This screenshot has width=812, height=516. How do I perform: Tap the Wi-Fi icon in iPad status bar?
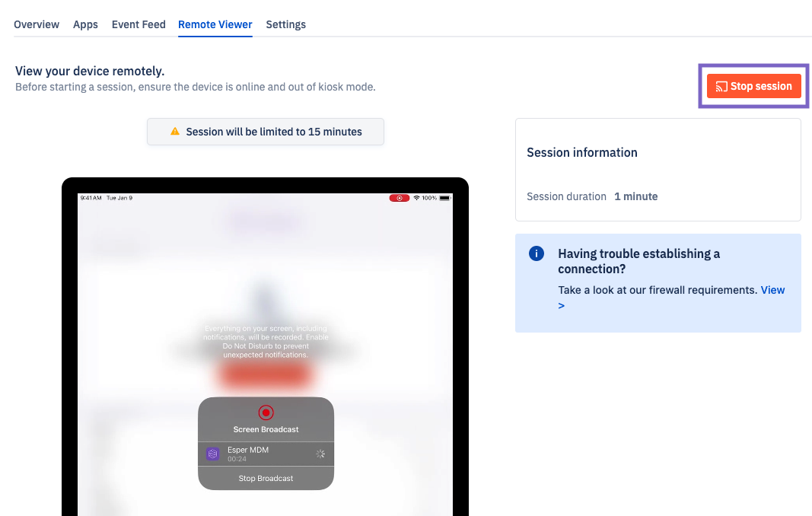coord(416,198)
